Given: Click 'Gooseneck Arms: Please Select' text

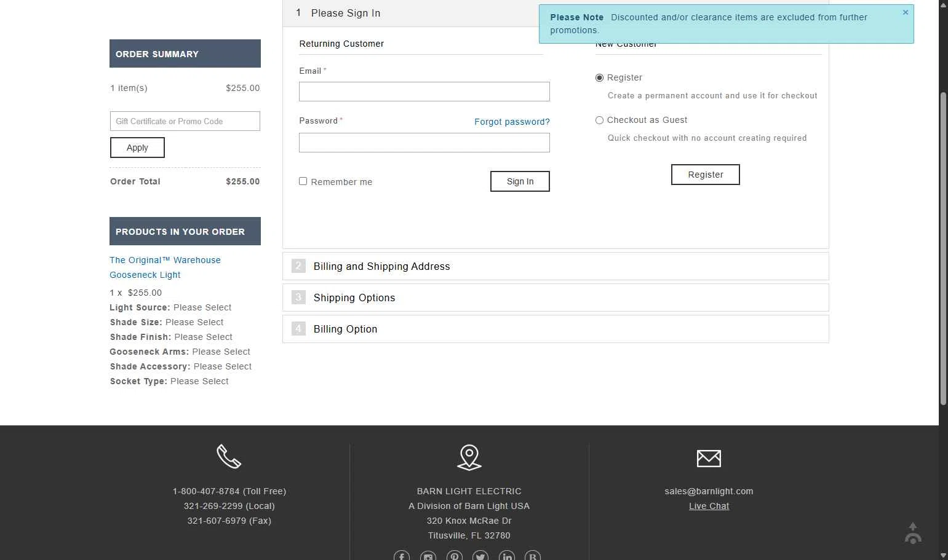Looking at the screenshot, I should tap(180, 352).
